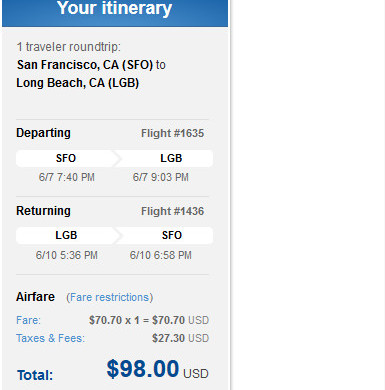Click the arrow between returning LGB and SFO
The image size is (385, 390).
click(x=117, y=235)
